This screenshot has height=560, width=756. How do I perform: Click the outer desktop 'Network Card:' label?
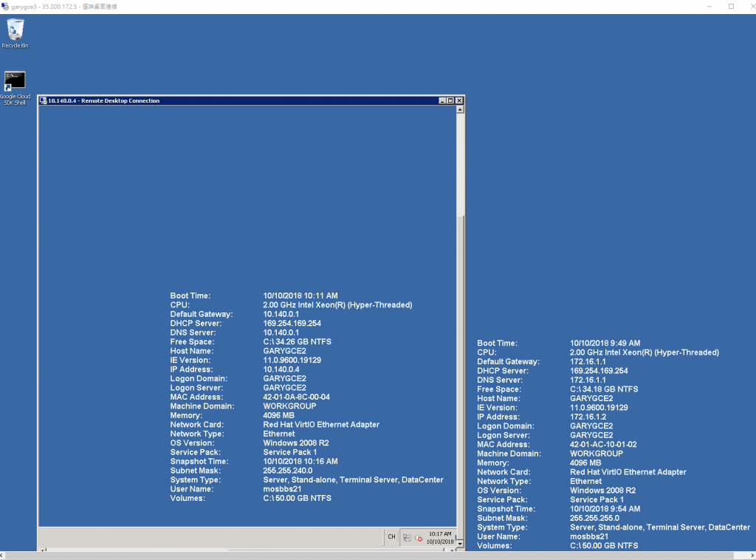(504, 472)
